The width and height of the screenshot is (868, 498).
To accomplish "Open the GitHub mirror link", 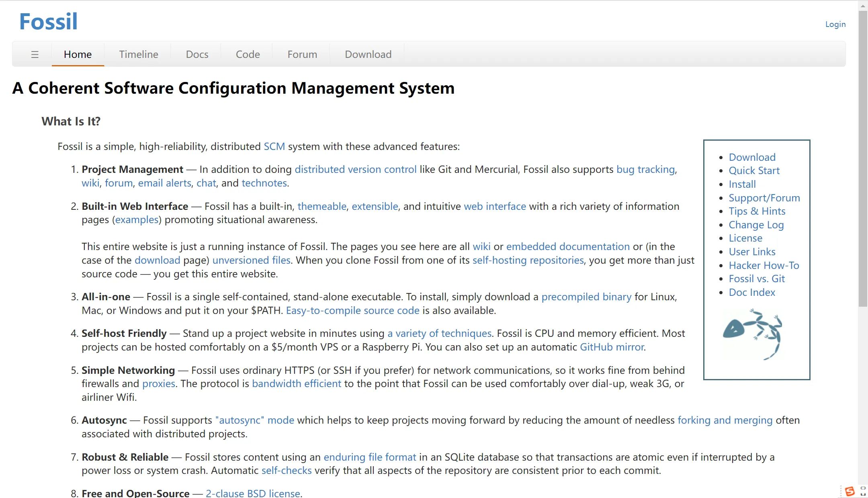I will [612, 347].
